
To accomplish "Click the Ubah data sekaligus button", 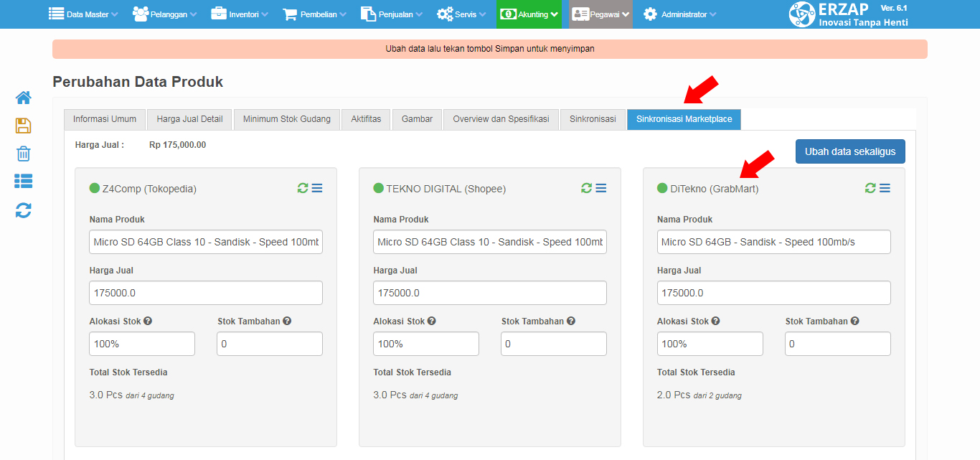I will point(850,151).
